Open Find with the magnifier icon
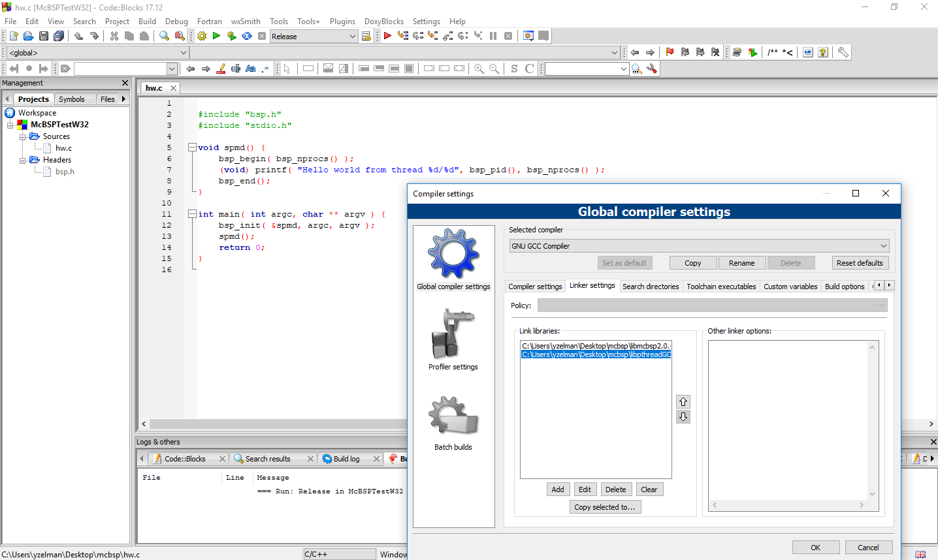The width and height of the screenshot is (938, 560). click(165, 36)
